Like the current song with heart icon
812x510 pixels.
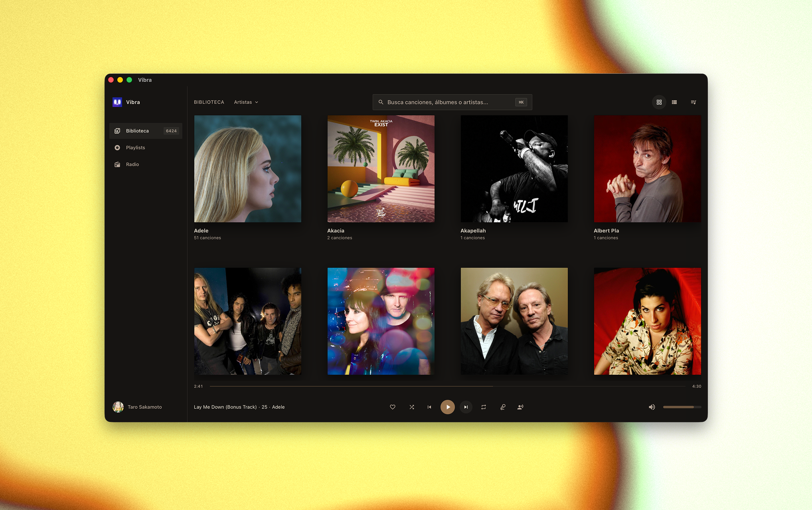(393, 407)
